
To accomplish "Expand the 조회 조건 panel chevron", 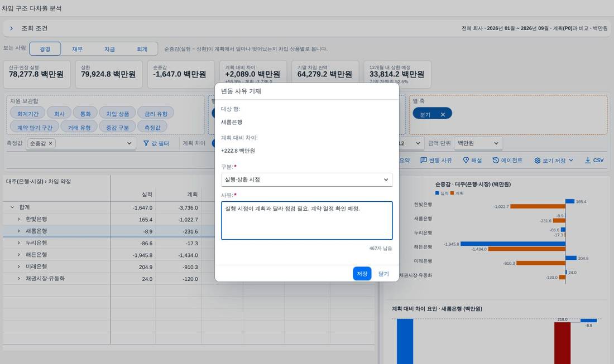I will (x=11, y=28).
